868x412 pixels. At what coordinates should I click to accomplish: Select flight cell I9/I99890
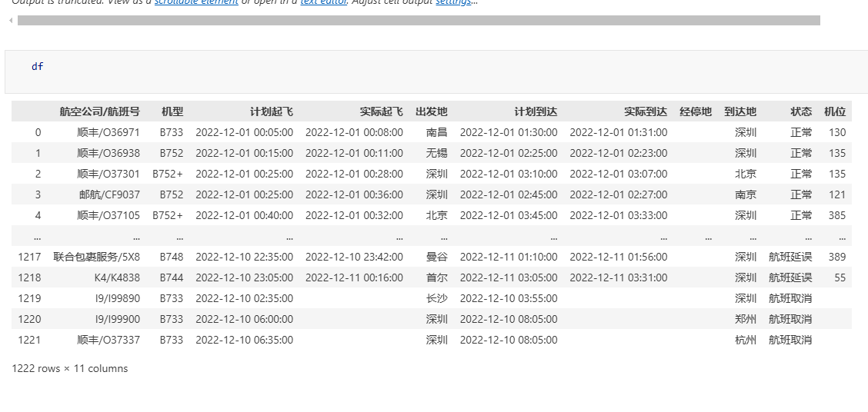point(118,298)
